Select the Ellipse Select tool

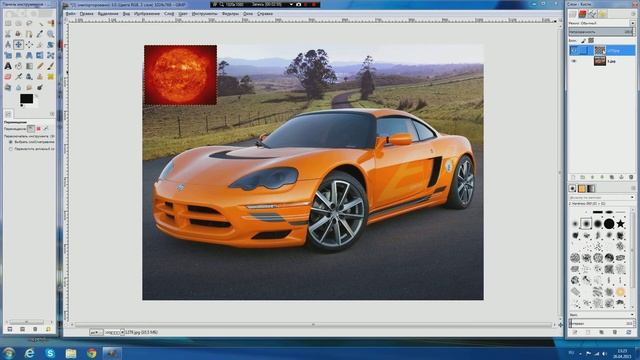18,23
